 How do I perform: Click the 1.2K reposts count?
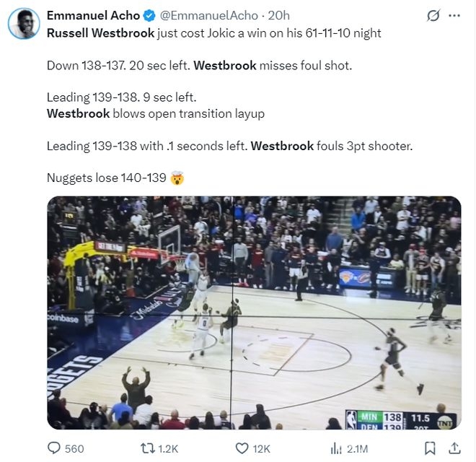[168, 448]
